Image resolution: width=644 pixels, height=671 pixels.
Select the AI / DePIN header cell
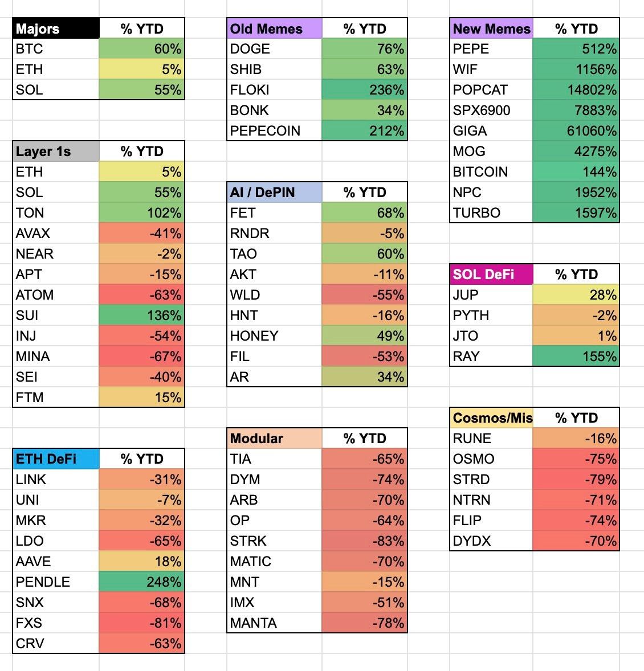[x=274, y=193]
